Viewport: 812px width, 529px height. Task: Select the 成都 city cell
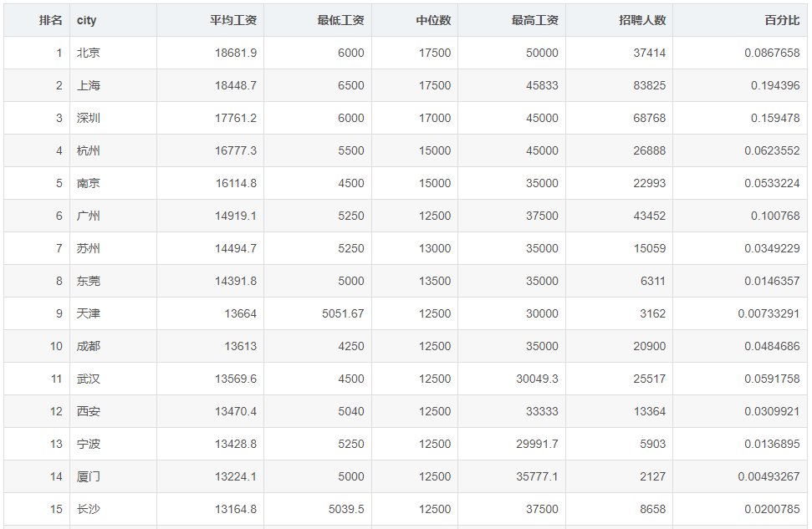(x=114, y=346)
